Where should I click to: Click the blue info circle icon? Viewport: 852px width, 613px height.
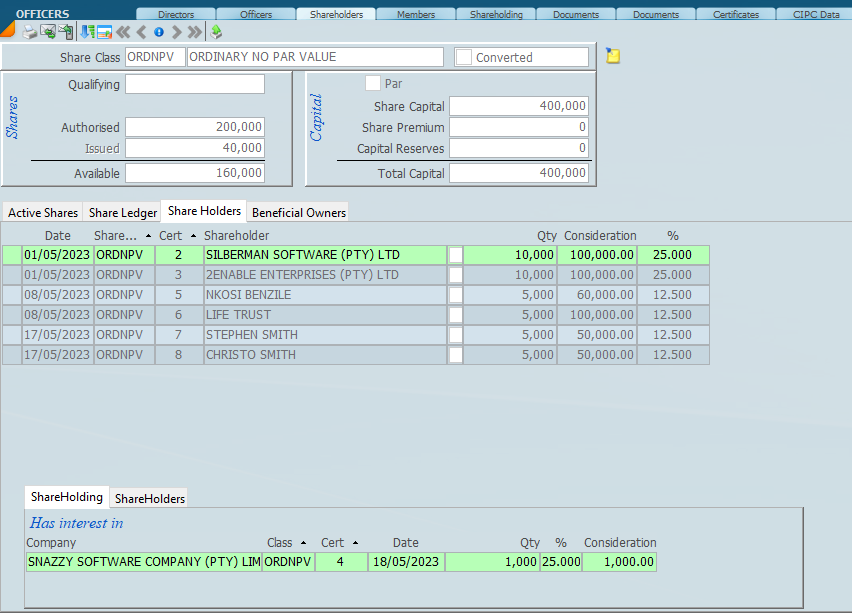tap(159, 32)
